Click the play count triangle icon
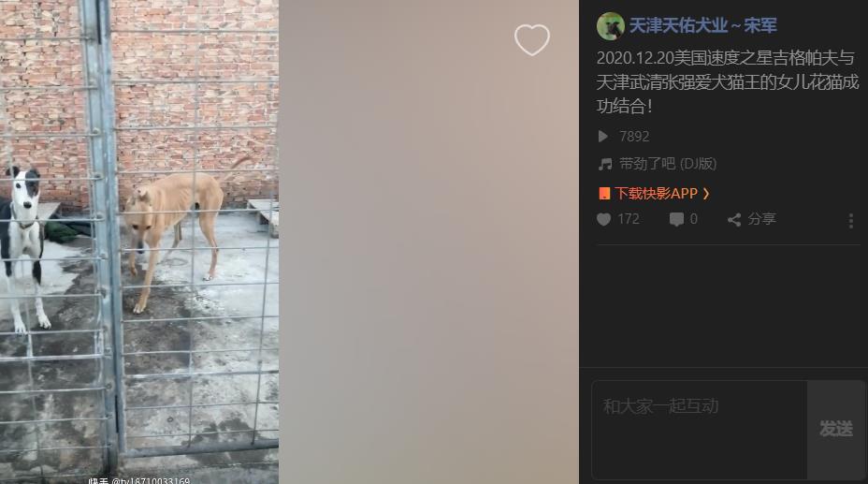This screenshot has height=484, width=868. click(603, 137)
